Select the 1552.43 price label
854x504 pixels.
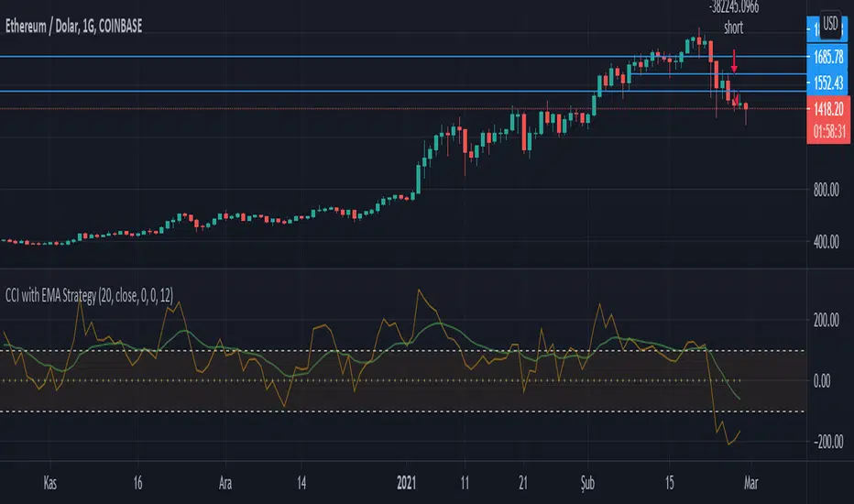tap(827, 82)
